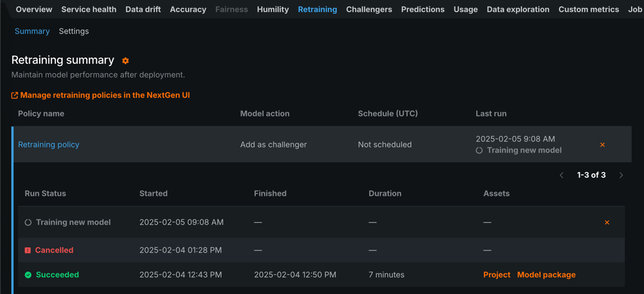This screenshot has height=294, width=644.
Task: Click the external link icon for NextGen UI
Action: (15, 96)
